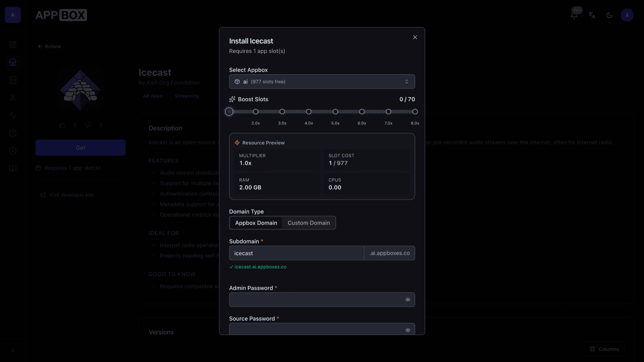Click the Subdomain input field

coord(297,253)
